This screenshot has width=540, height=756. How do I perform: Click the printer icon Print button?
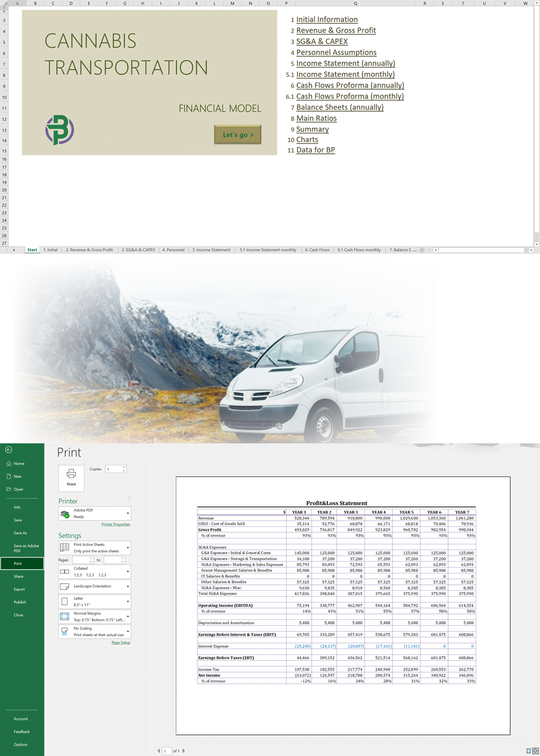(x=71, y=478)
